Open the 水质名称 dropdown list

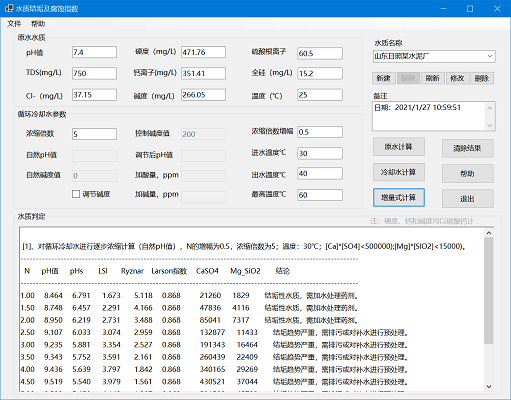[x=490, y=56]
